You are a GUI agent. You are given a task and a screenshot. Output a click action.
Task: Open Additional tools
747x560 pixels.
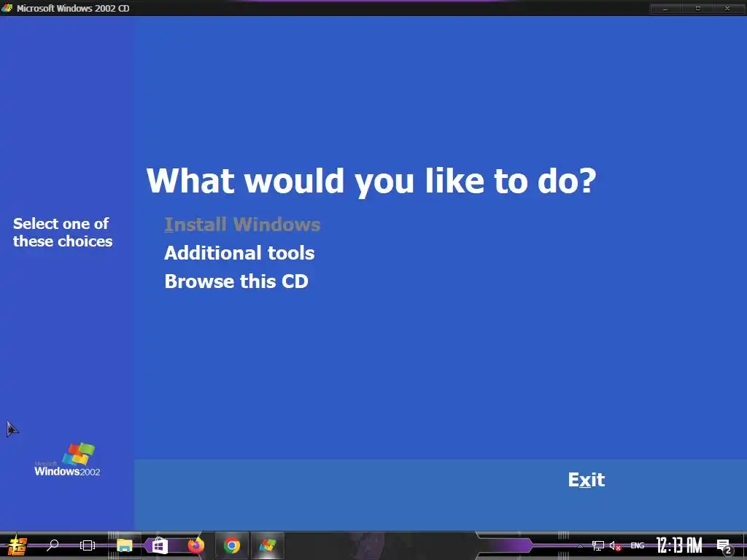point(239,253)
